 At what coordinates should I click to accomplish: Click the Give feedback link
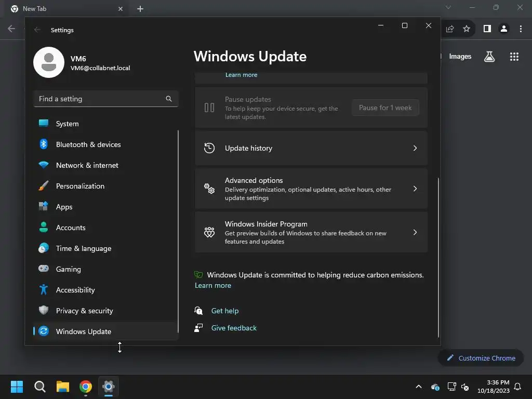234,328
